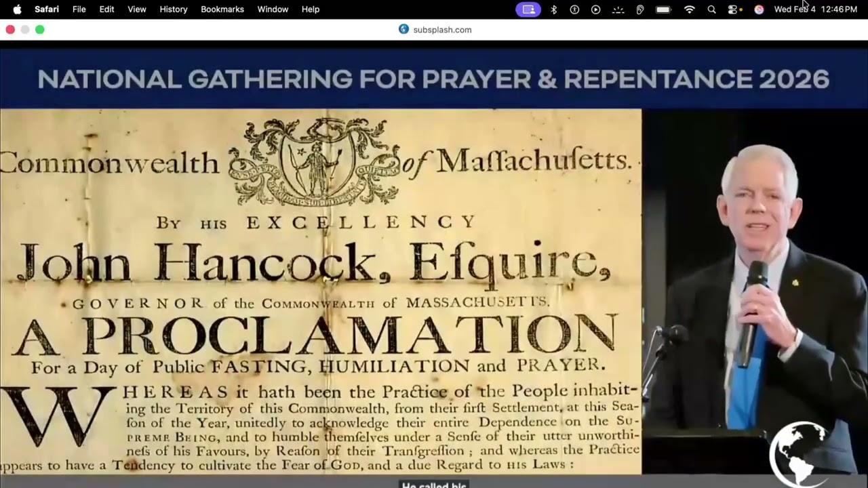Image resolution: width=868 pixels, height=488 pixels.
Task: Open the Help menu
Action: pos(311,9)
